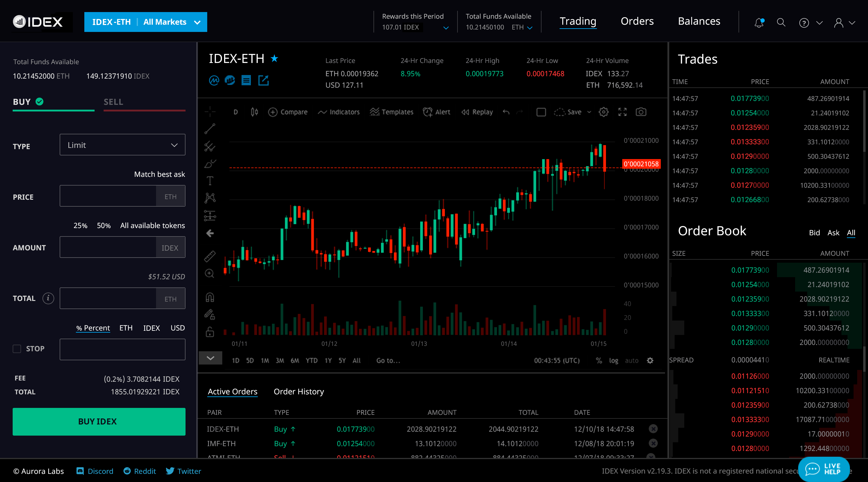Take chart snapshot with the camera icon
This screenshot has height=482, width=868.
641,112
